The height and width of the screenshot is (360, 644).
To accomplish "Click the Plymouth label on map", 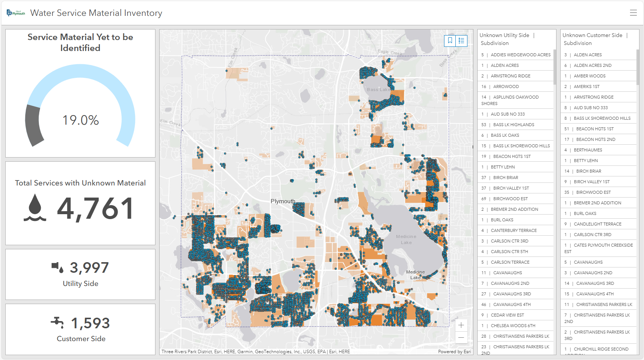I will coord(283,201).
